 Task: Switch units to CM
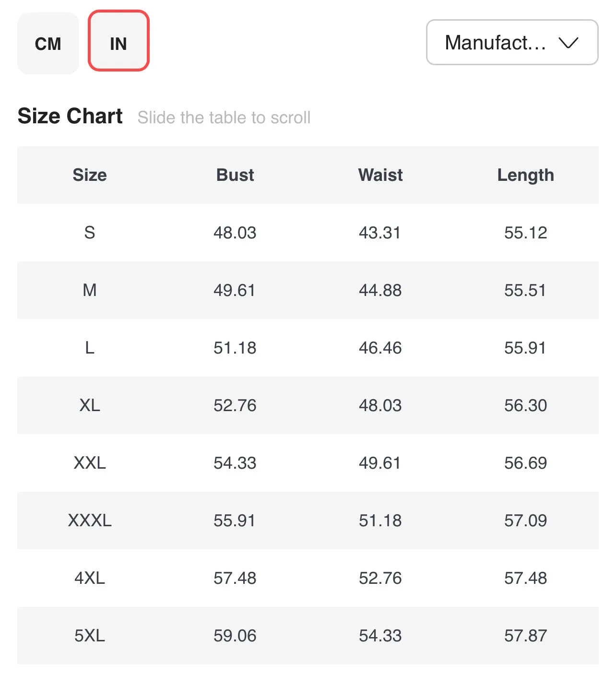(x=48, y=43)
